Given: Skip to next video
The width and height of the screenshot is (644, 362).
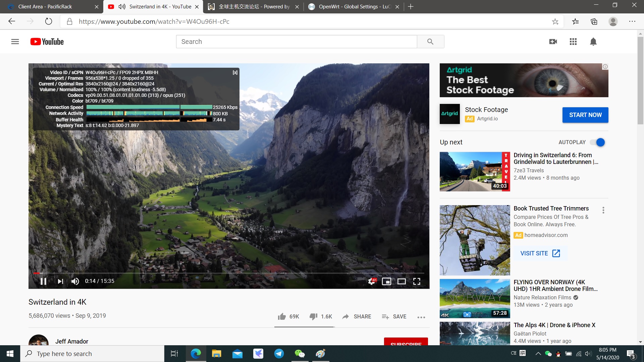Looking at the screenshot, I should click(60, 281).
